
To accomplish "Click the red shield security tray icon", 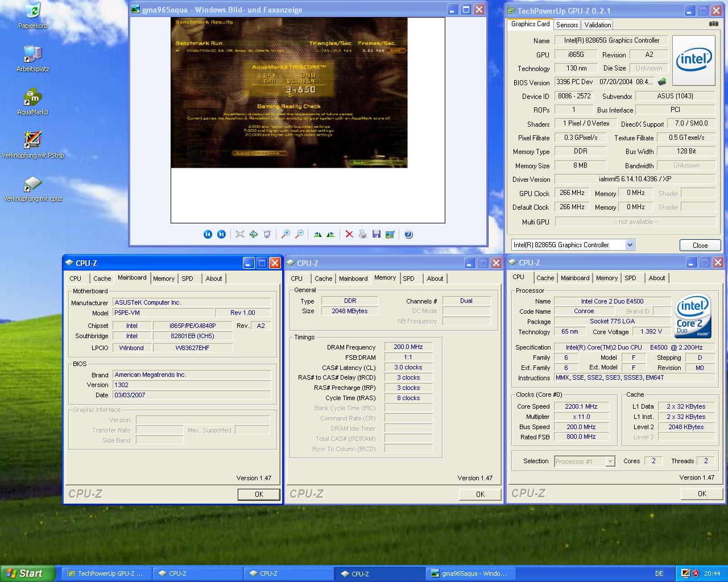I will [x=696, y=573].
